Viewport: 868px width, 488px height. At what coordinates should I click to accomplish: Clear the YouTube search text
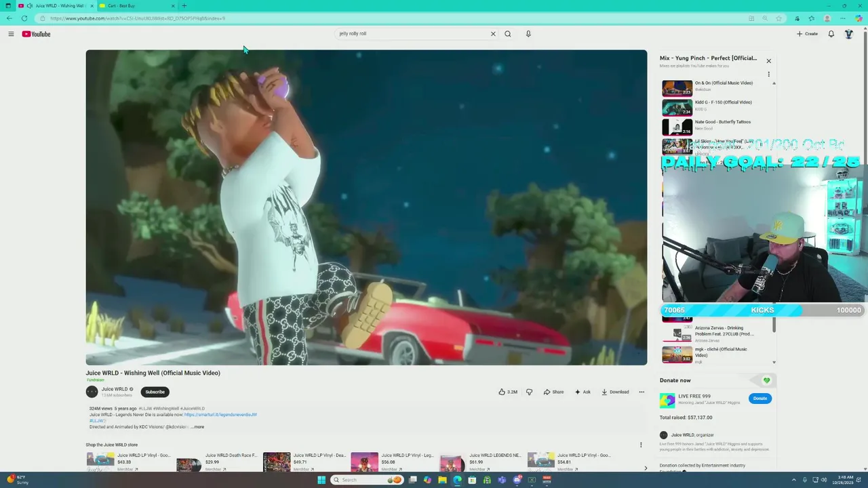pos(493,34)
